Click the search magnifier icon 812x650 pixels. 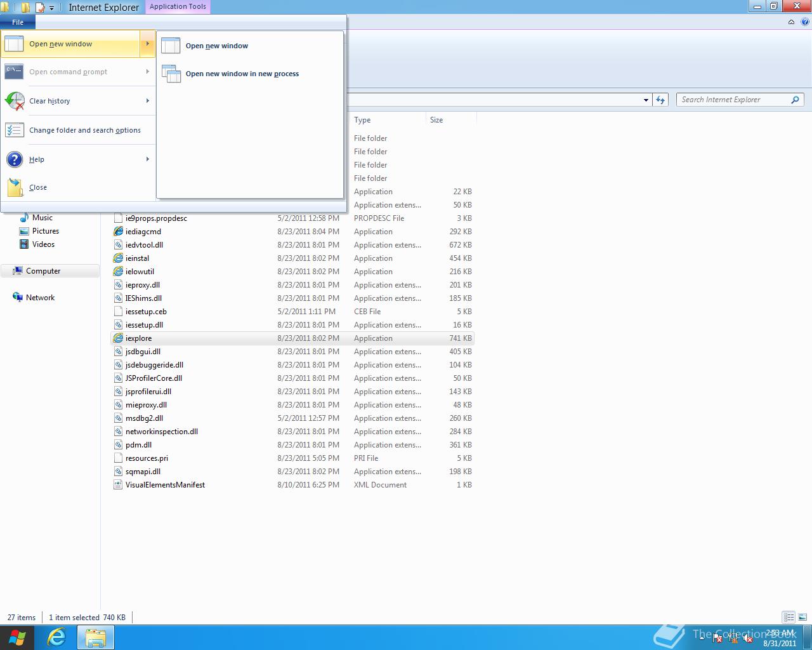coord(795,100)
